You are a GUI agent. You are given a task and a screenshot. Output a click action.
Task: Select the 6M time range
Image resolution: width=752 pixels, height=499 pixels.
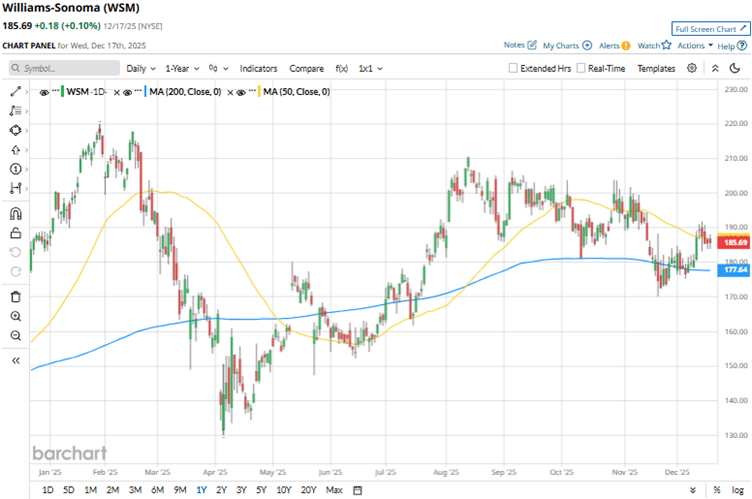(157, 490)
